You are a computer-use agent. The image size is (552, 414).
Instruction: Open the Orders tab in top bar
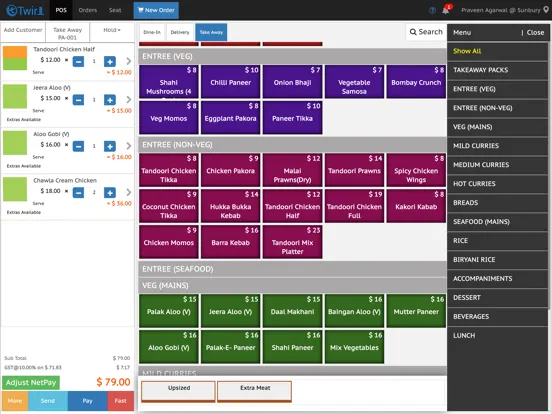click(88, 10)
